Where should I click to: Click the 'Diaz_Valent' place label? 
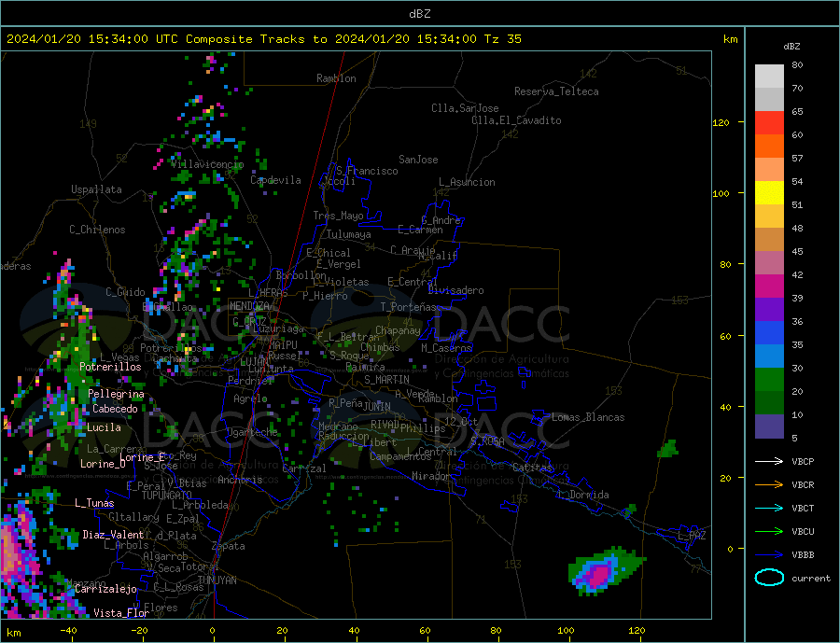point(113,535)
